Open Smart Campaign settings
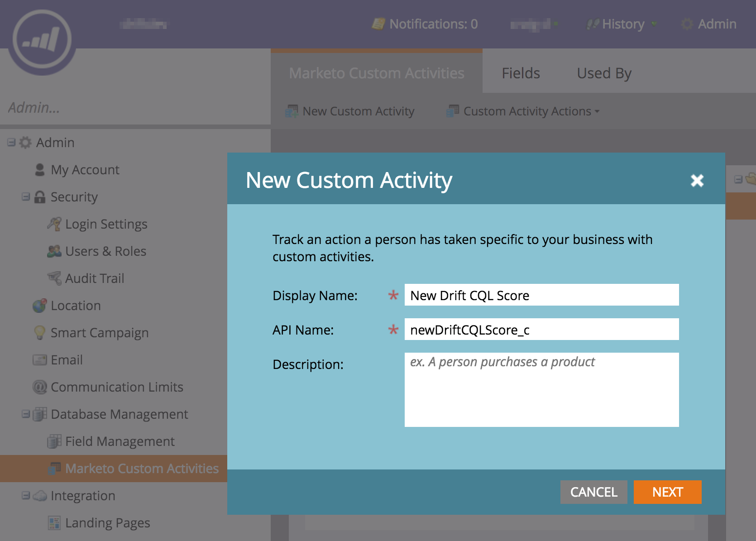756x541 pixels. 100,333
